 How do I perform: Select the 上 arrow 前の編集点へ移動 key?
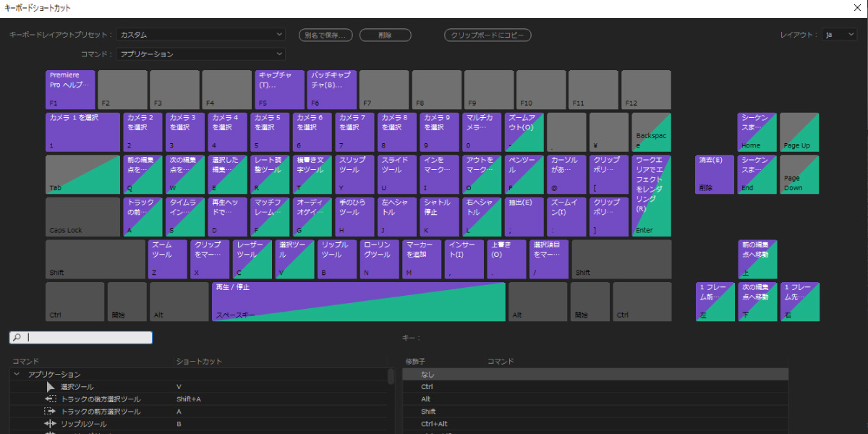(x=757, y=259)
